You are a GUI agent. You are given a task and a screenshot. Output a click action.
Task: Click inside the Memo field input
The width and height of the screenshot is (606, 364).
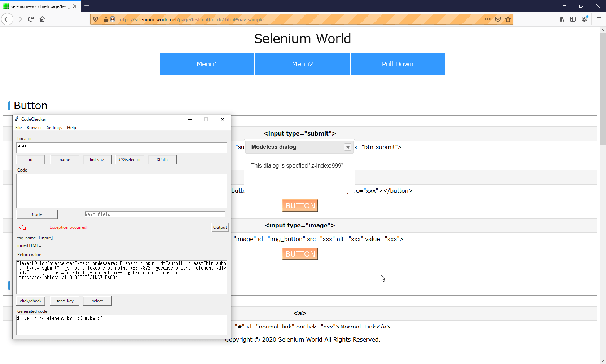[x=154, y=214]
